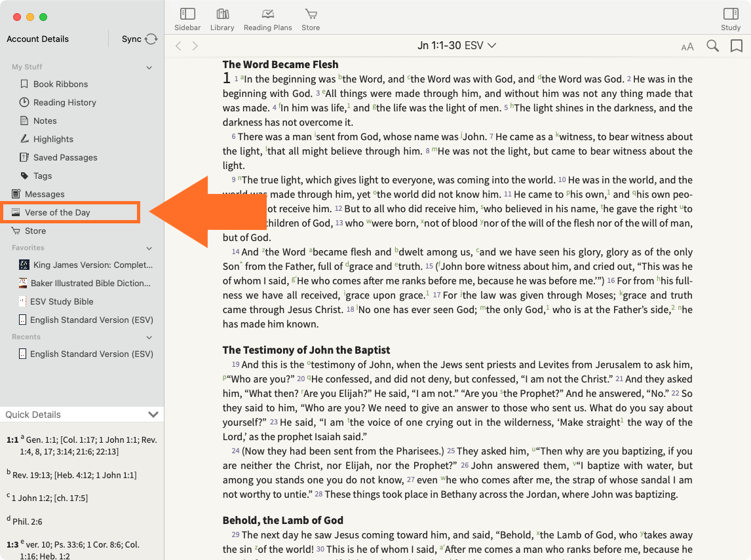Open ESV Study Bible favorite
751x560 pixels.
pyautogui.click(x=62, y=301)
